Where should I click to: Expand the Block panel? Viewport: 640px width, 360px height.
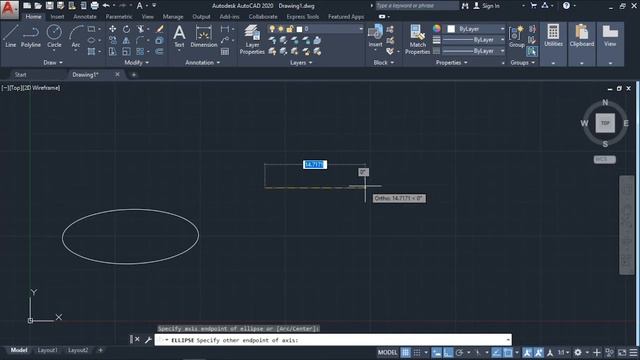click(x=384, y=62)
